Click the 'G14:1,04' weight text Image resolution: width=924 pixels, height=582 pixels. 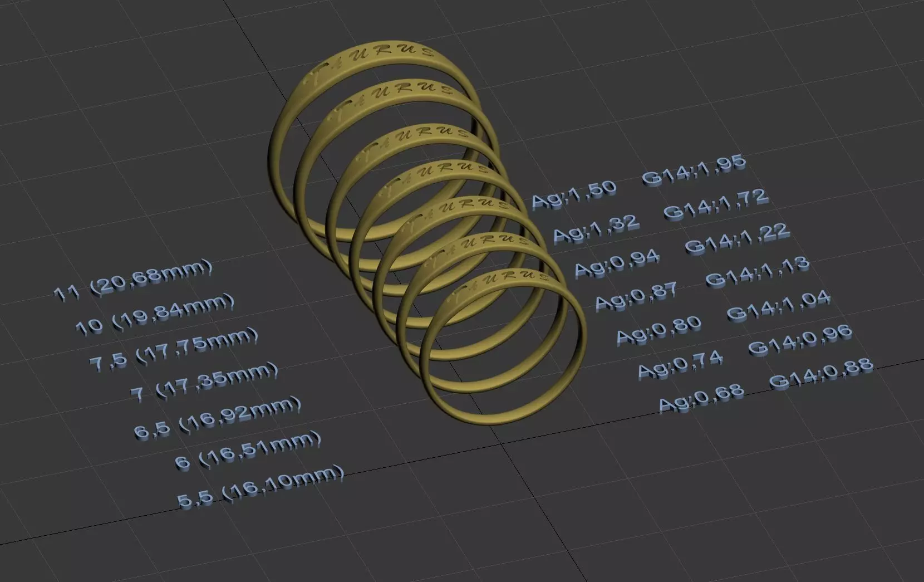coord(779,306)
